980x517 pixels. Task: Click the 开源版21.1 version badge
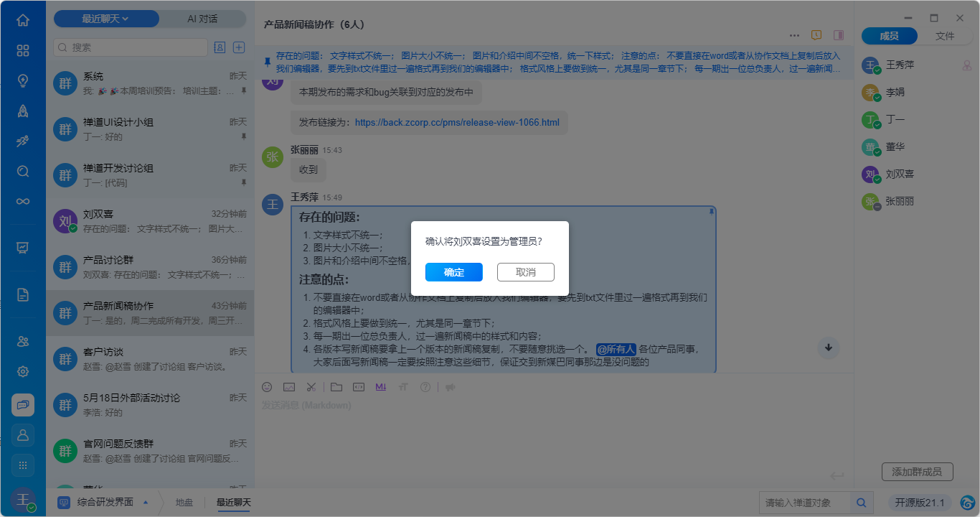(x=920, y=503)
